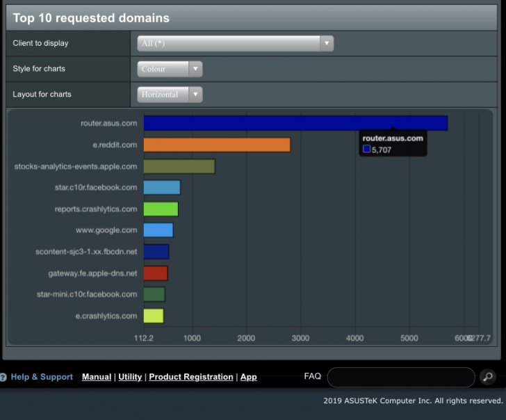Viewport: 506px width, 420px height.
Task: Click the ASUSTeK copyright text
Action: (x=413, y=401)
